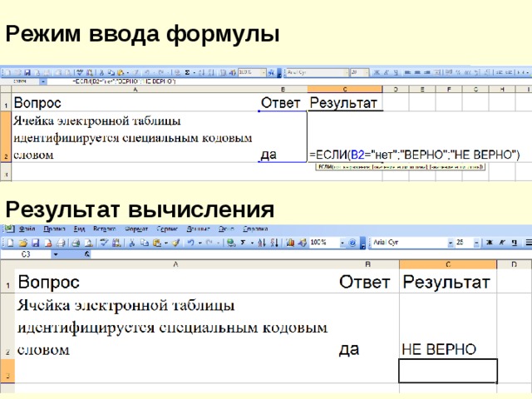Click AutoSum sigma in formula-entry window toolbar
This screenshot has width=532, height=399.
point(187,72)
